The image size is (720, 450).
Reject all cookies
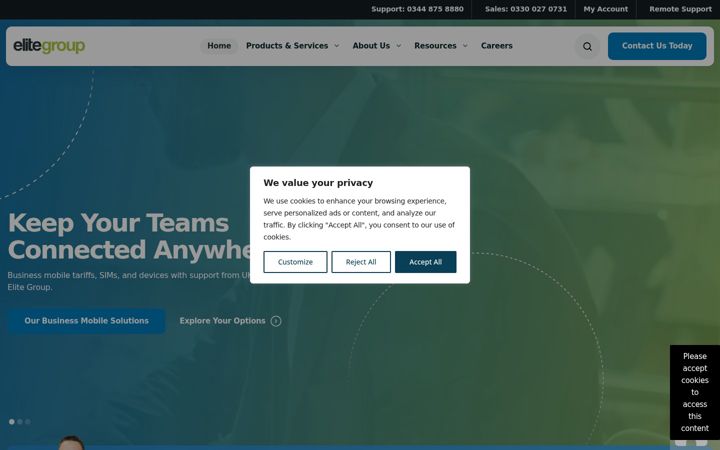(361, 262)
